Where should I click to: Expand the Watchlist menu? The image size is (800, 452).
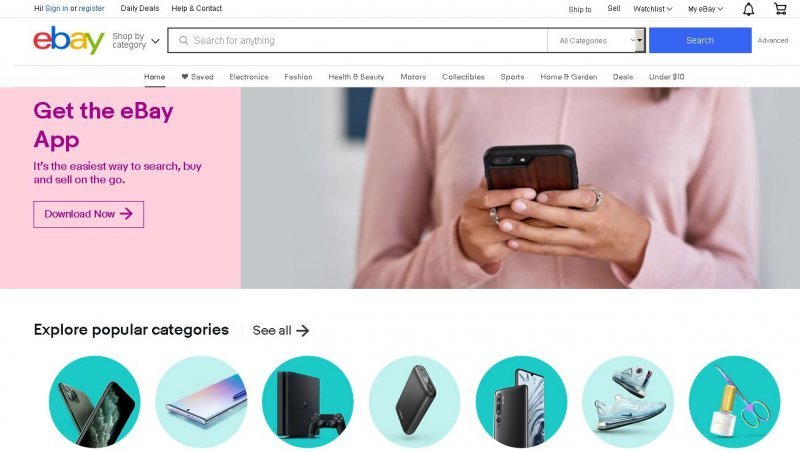(653, 9)
